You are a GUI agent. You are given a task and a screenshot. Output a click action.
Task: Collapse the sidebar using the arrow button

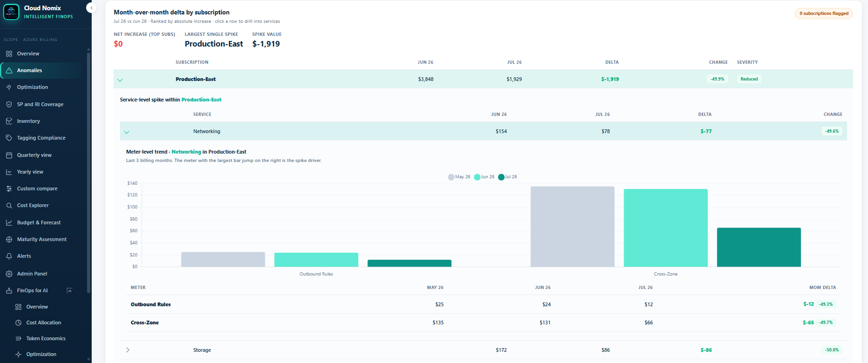pyautogui.click(x=91, y=8)
